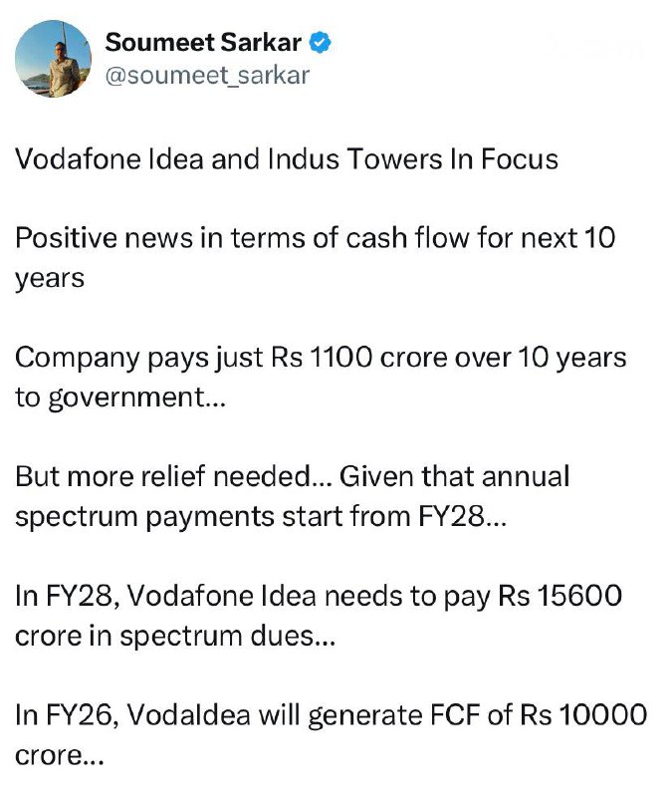
Task: Click the final 'crore...' text at the bottom
Action: click(60, 756)
